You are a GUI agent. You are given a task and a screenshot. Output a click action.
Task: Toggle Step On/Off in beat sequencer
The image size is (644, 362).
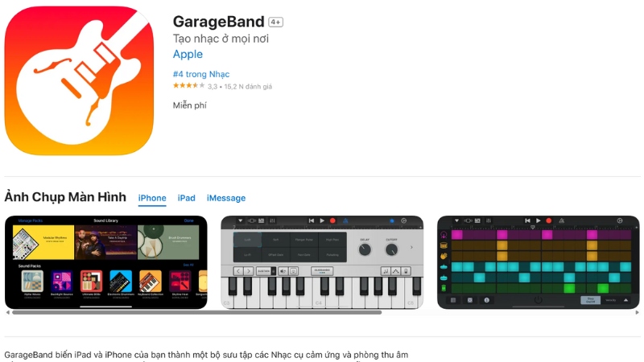click(590, 300)
